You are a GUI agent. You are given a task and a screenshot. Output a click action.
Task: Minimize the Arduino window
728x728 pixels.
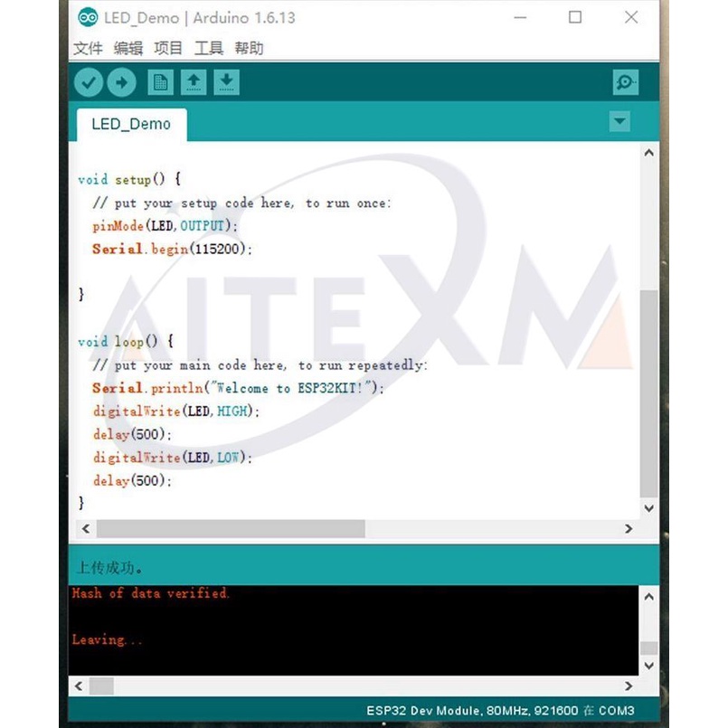(520, 18)
